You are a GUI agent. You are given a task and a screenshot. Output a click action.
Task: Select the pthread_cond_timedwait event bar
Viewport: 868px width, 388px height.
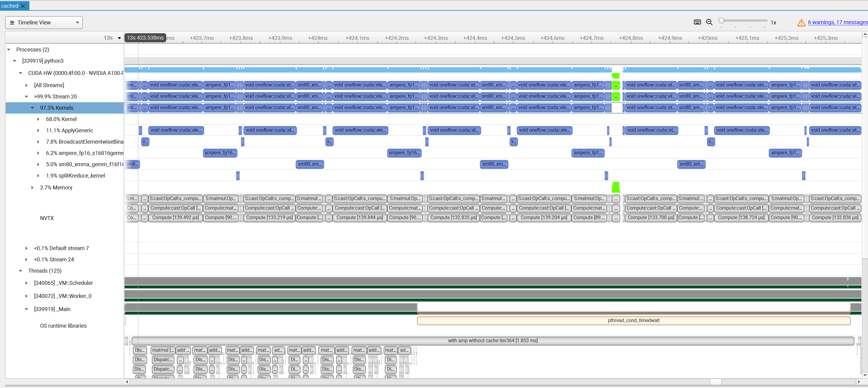634,321
